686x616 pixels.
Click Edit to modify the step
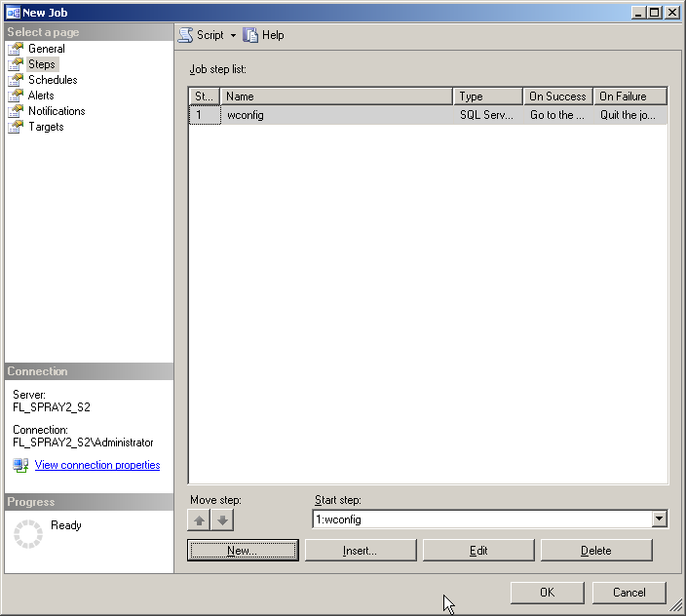(x=478, y=551)
